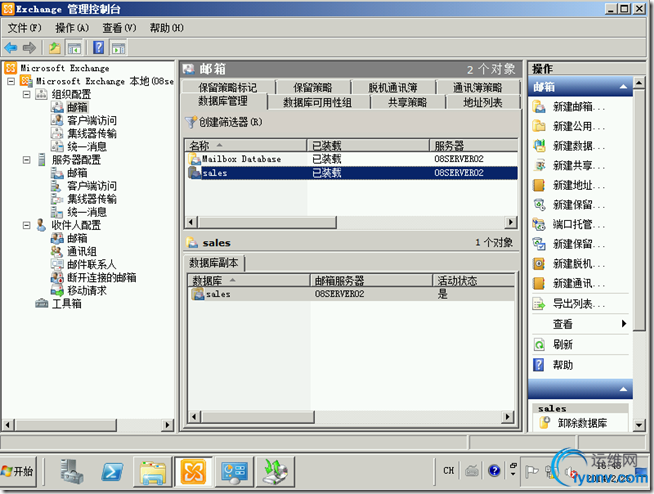Collapse the 组织配置 tree node

26,94
